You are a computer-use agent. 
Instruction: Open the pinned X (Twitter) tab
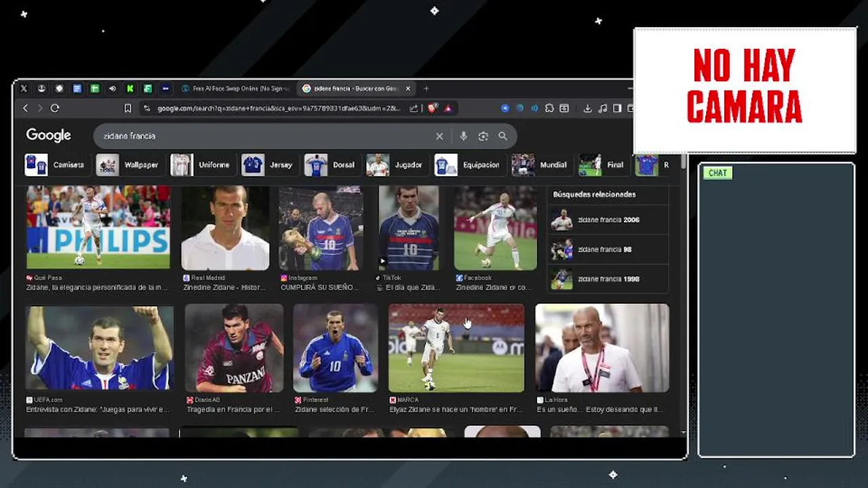click(x=24, y=88)
